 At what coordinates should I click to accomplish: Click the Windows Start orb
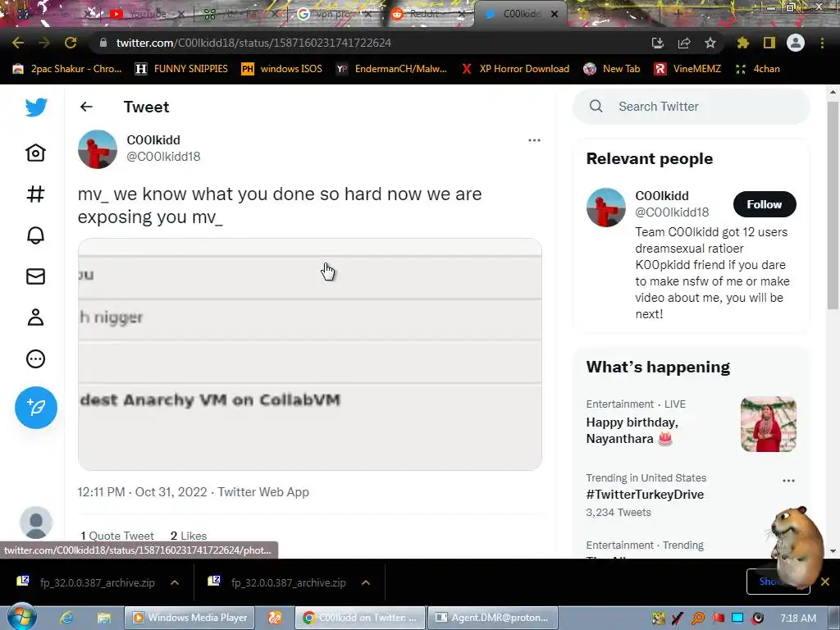pyautogui.click(x=21, y=616)
